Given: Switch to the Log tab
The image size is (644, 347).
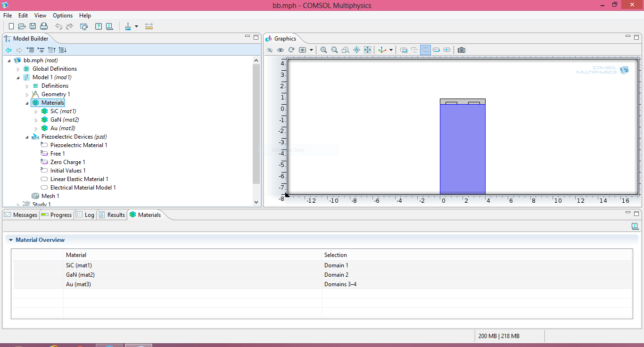Looking at the screenshot, I should point(85,215).
